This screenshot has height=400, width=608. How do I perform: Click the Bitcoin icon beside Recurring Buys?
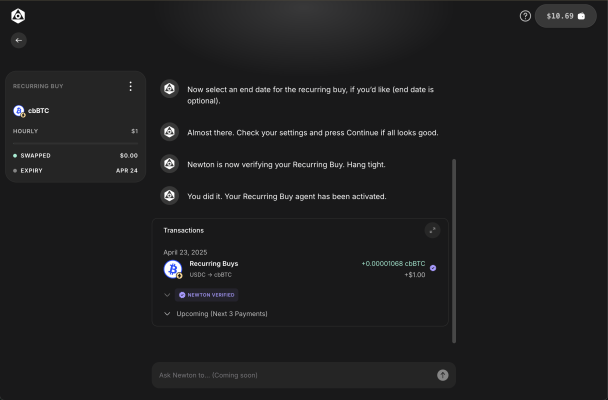point(173,269)
